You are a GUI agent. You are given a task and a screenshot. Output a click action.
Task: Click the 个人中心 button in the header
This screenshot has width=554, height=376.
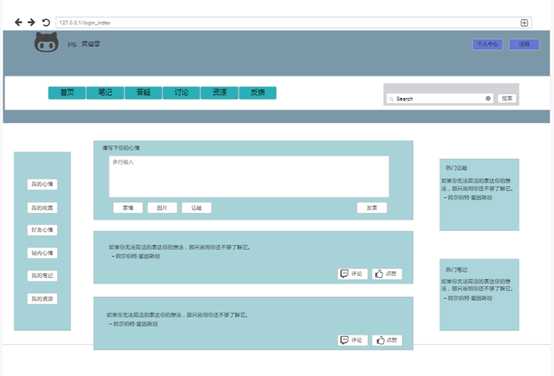pyautogui.click(x=488, y=44)
